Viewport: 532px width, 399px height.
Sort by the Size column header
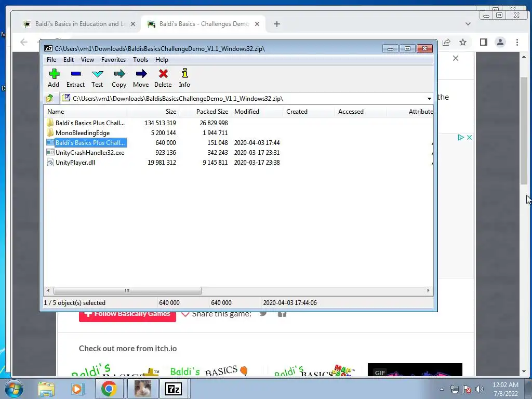(153, 112)
